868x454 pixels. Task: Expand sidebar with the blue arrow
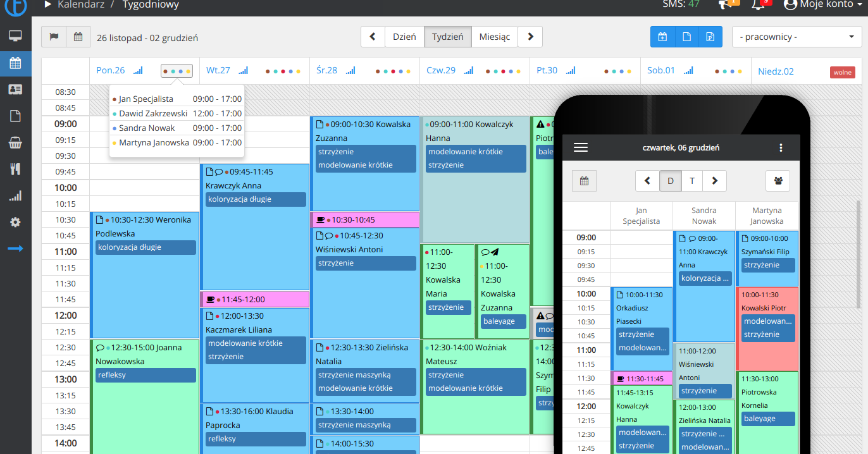pos(15,248)
